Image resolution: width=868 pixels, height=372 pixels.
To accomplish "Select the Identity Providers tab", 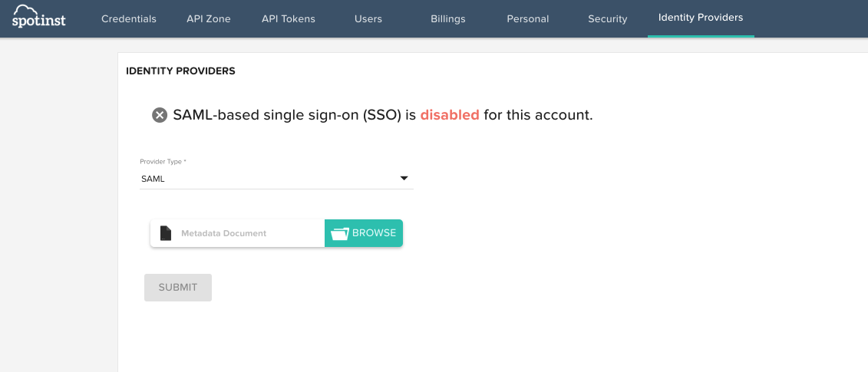I will coord(701,18).
